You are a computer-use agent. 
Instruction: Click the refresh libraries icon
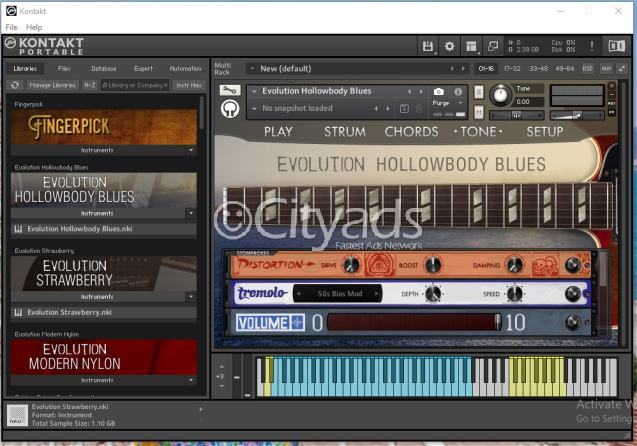[15, 85]
